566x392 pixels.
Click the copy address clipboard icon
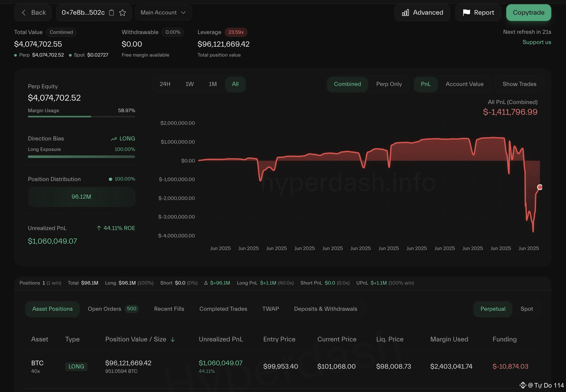click(111, 13)
